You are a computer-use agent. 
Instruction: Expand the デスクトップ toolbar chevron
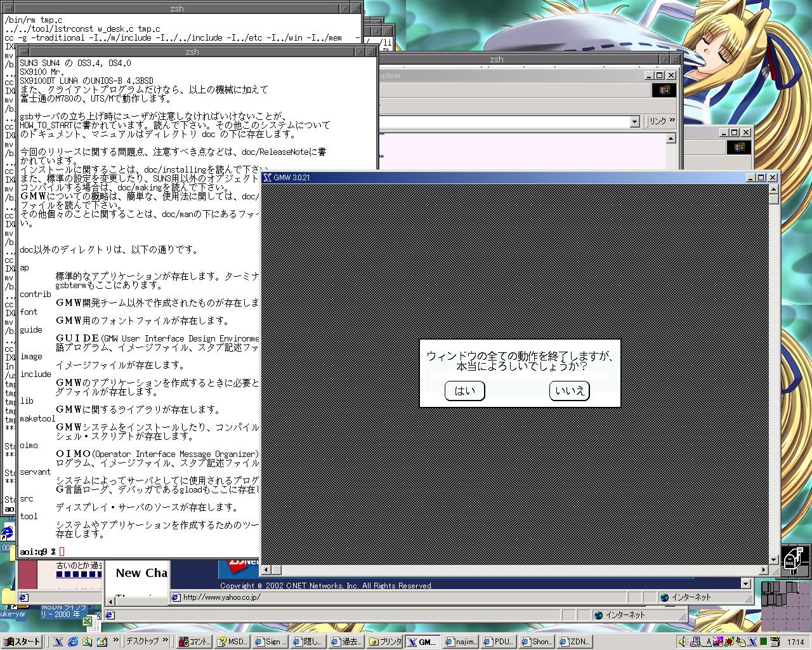[166, 640]
